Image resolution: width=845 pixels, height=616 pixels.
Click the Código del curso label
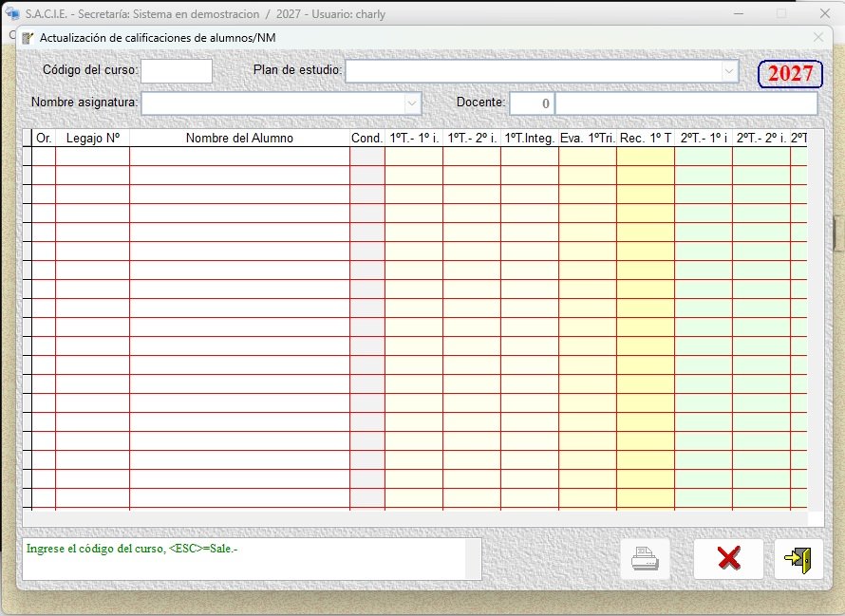(x=90, y=70)
